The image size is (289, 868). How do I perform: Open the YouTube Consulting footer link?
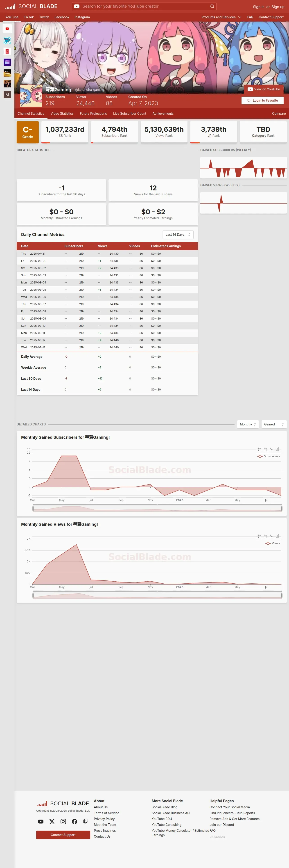[x=167, y=825]
